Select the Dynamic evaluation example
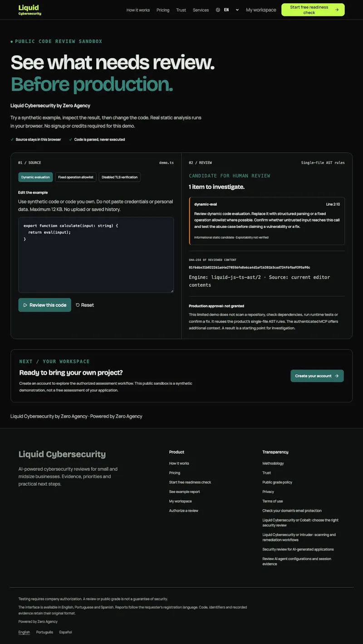The image size is (363, 644). (35, 177)
